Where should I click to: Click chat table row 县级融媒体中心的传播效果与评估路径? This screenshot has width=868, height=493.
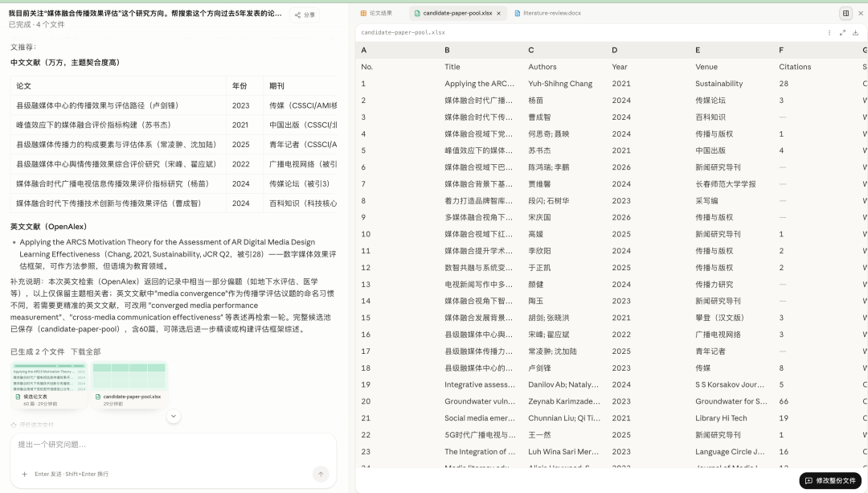tap(174, 105)
